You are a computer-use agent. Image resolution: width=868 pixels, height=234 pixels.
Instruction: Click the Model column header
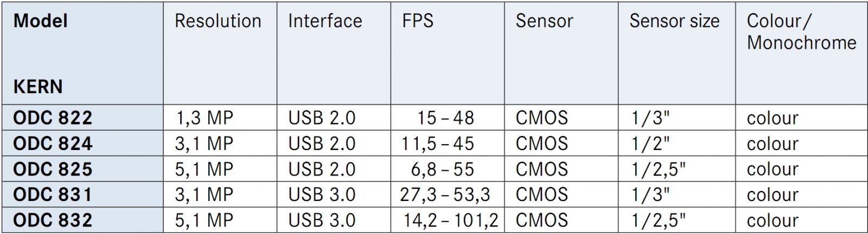(x=41, y=21)
